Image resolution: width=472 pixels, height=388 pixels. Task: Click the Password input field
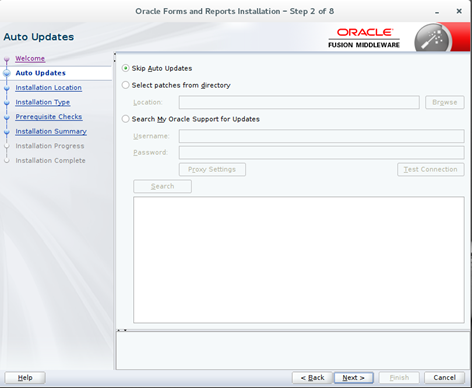pos(321,152)
